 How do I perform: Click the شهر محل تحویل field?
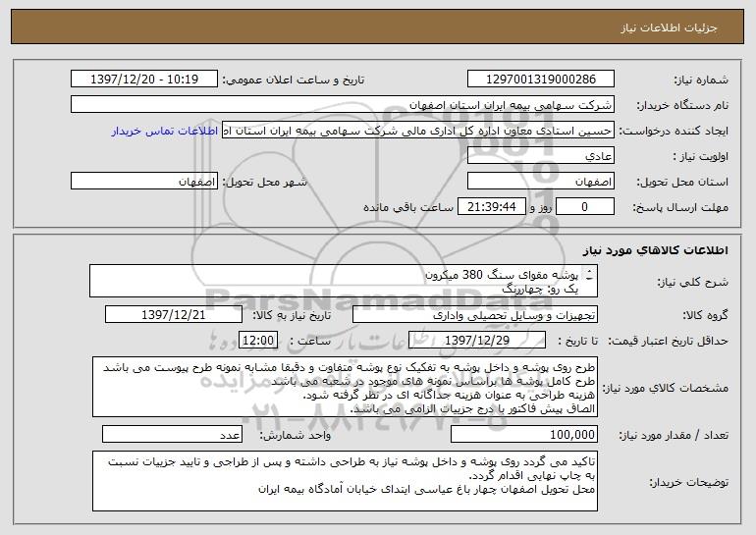[144, 182]
